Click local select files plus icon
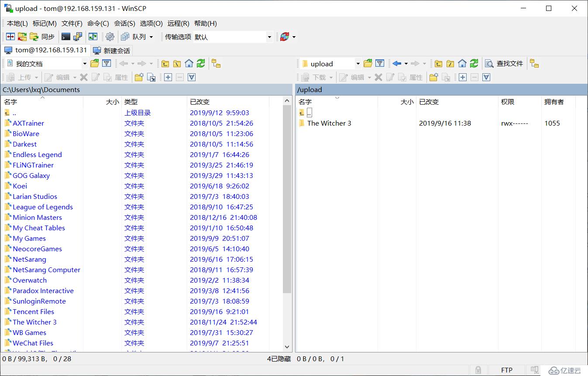This screenshot has height=376, width=588. tap(168, 77)
